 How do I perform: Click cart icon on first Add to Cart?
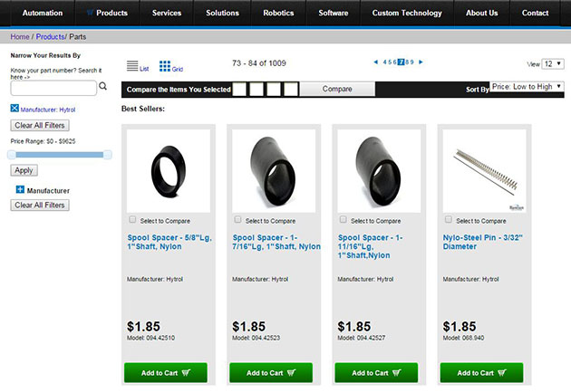pyautogui.click(x=186, y=372)
